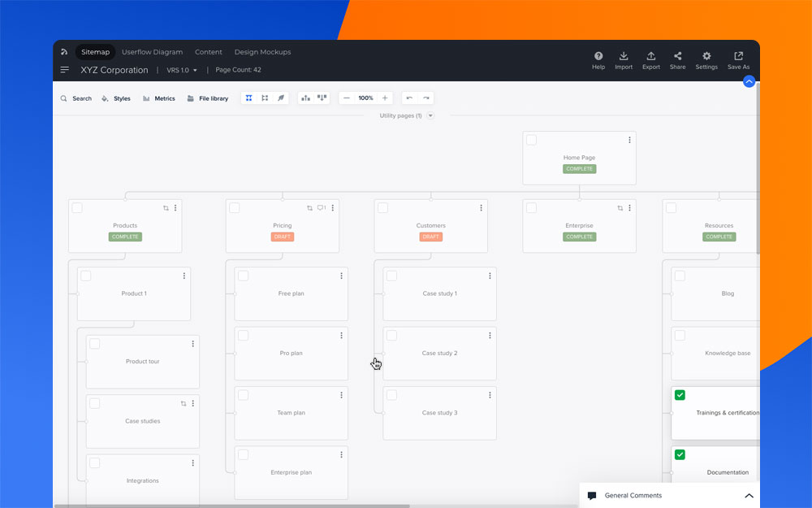This screenshot has width=812, height=508.
Task: Expand the General Comments panel
Action: [x=749, y=496]
